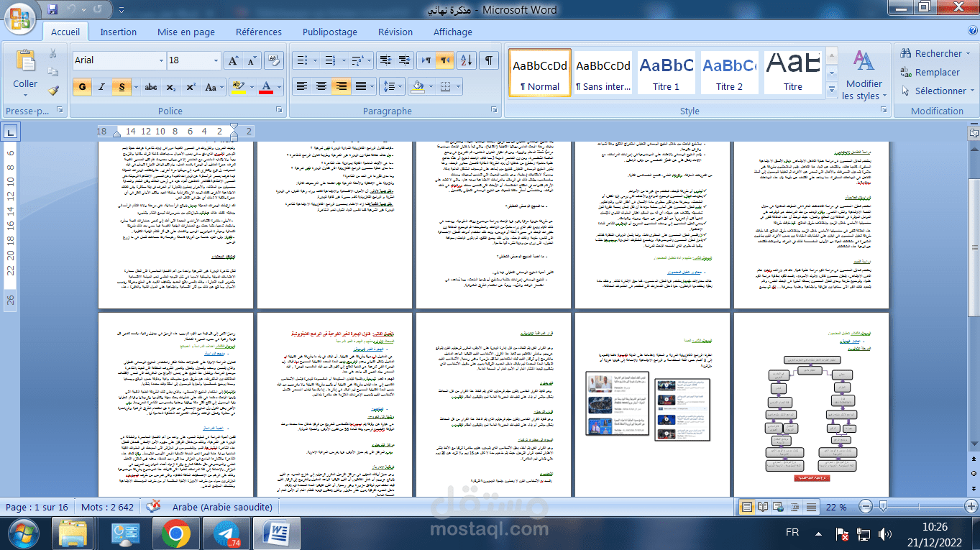Set right-to-left text direction
The height and width of the screenshot is (550, 980).
tap(445, 60)
